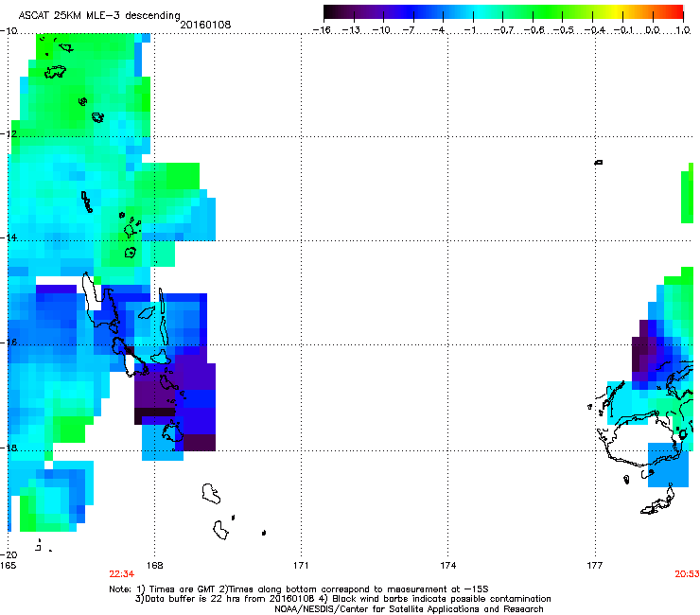
Task: Click the latitude axis label -20
Action: pos(9,554)
